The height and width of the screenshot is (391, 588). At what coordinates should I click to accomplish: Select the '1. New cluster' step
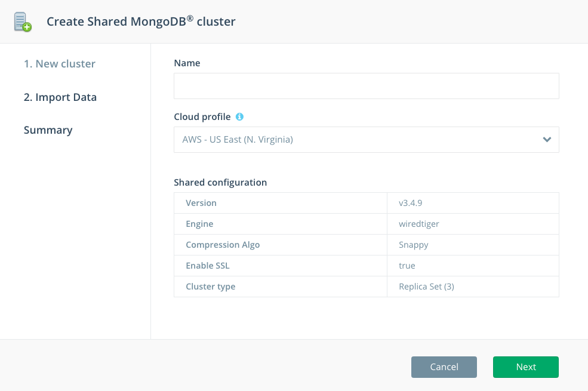tap(60, 64)
